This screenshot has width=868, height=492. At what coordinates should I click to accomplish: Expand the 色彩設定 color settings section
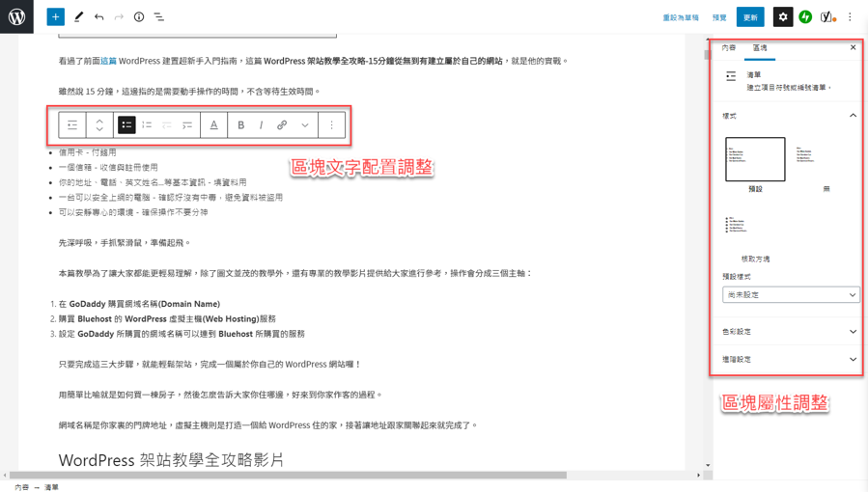pyautogui.click(x=790, y=332)
